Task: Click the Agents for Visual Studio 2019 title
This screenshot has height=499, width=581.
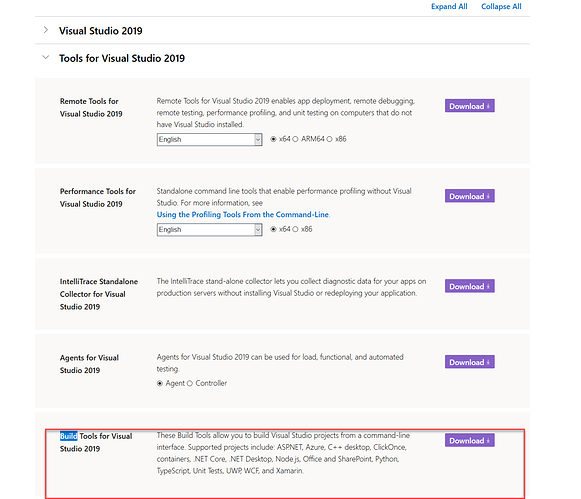Action: pyautogui.click(x=89, y=364)
